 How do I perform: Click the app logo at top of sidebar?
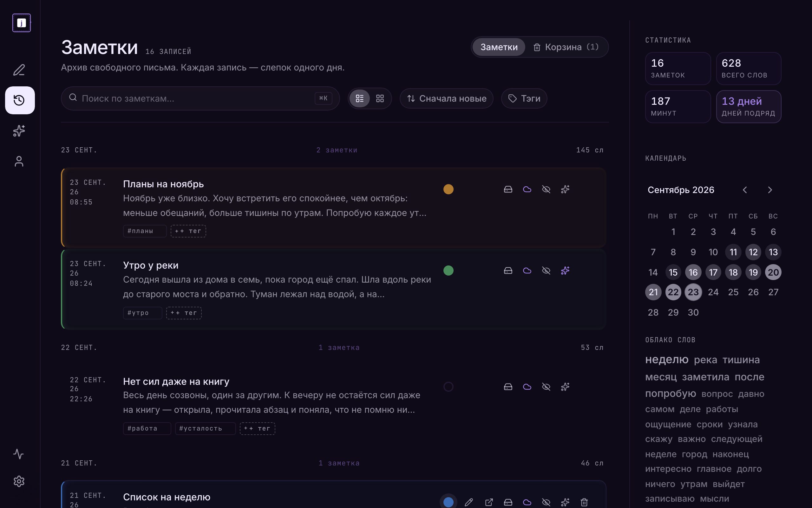point(22,23)
